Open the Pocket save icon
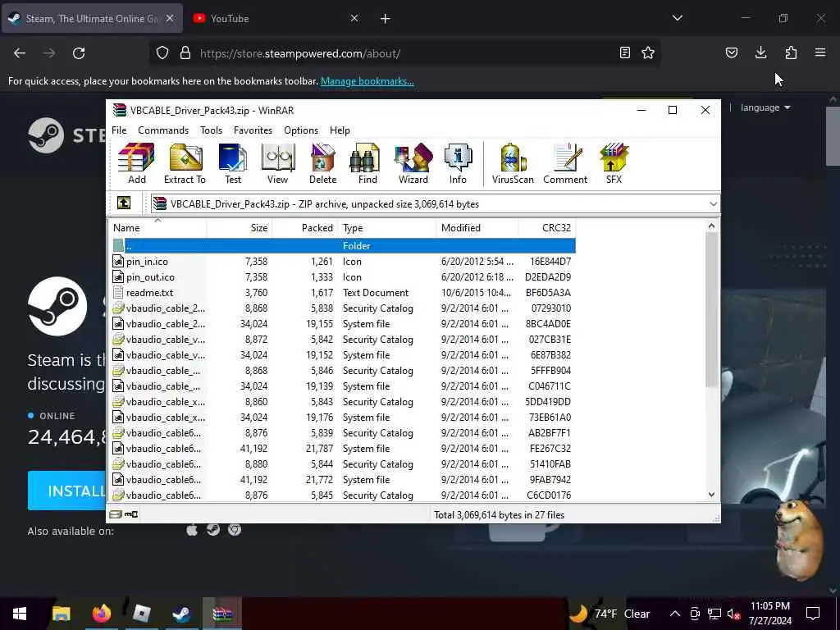The width and height of the screenshot is (840, 630). point(731,52)
